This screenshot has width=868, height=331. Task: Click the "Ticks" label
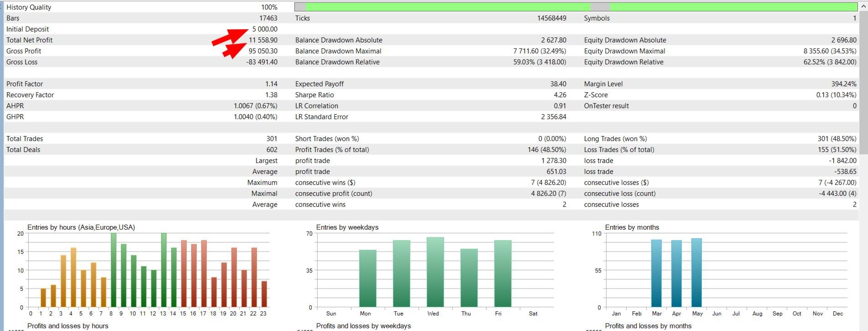303,18
